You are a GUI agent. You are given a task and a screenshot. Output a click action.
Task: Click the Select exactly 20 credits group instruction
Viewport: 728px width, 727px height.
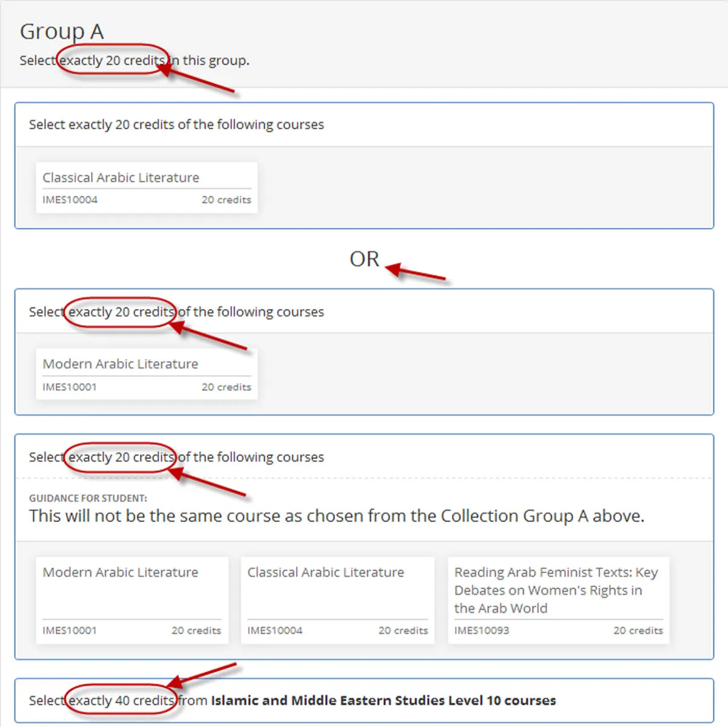tap(133, 60)
